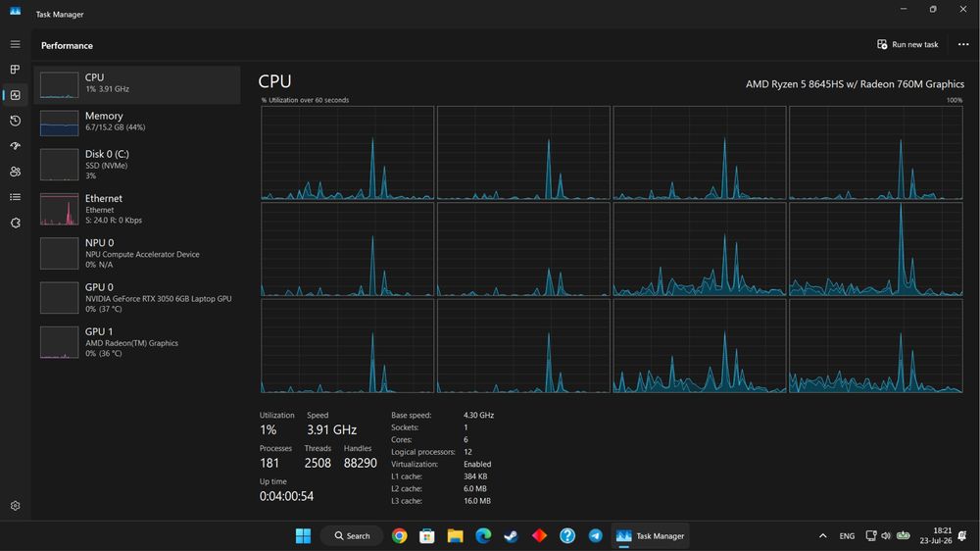Open the hamburger navigation menu
Screen dimensions: 980x551
(15, 44)
